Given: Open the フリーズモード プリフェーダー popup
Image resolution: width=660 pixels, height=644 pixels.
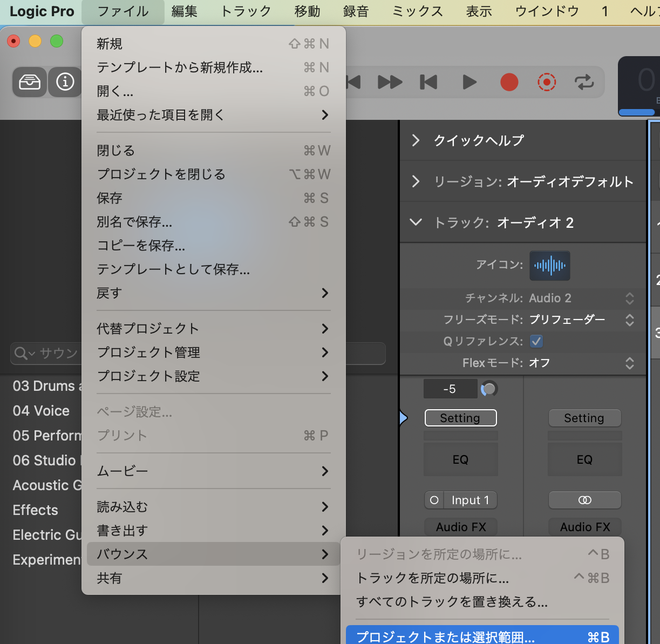Looking at the screenshot, I should click(629, 320).
